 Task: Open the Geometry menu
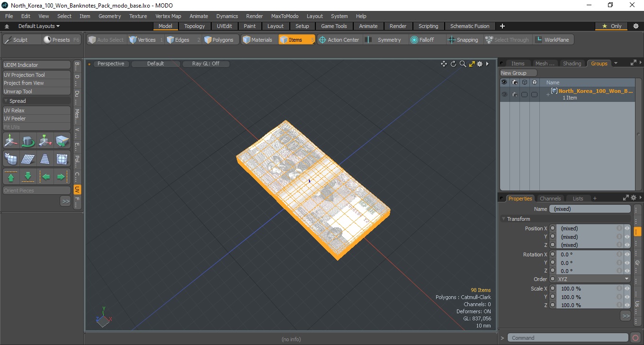pyautogui.click(x=109, y=16)
